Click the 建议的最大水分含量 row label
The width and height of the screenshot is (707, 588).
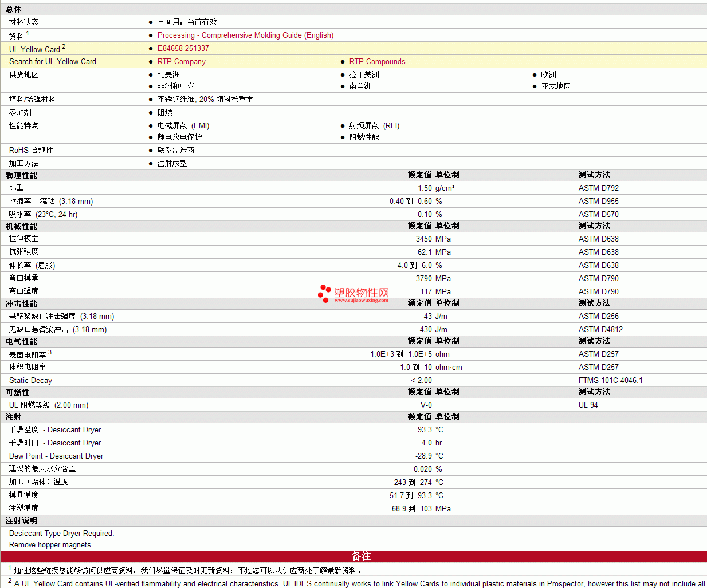[x=42, y=468]
